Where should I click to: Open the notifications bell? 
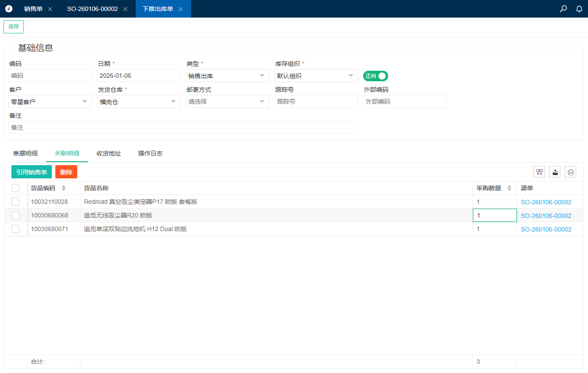579,9
